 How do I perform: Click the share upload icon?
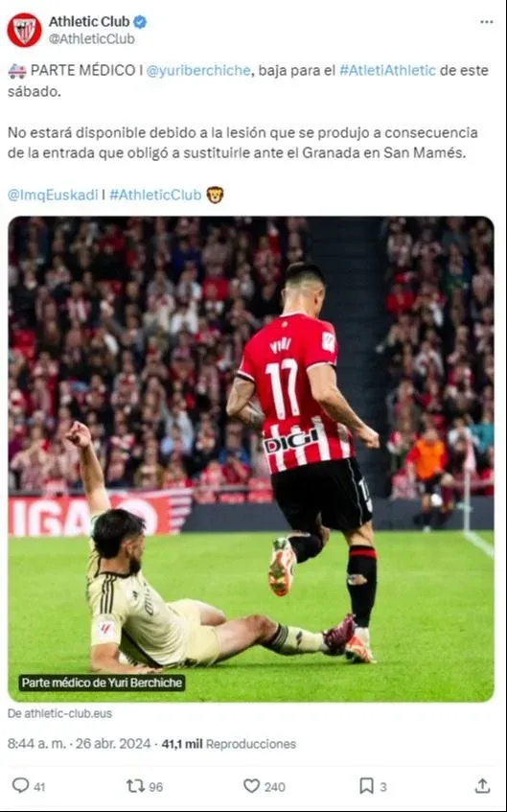click(482, 785)
